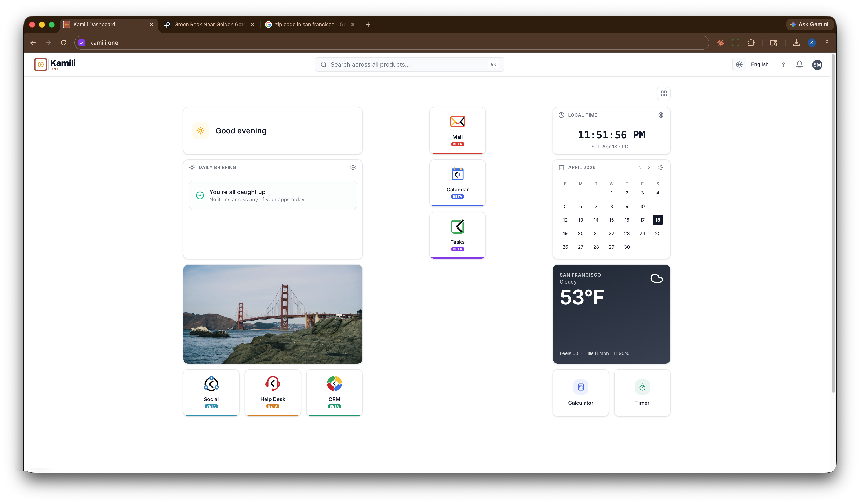Select April 25 on the calendar
Image resolution: width=860 pixels, height=504 pixels.
658,233
